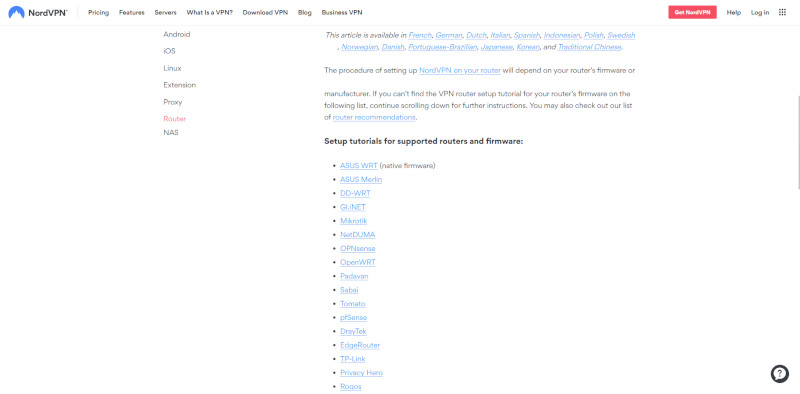Open the Norwegian article version
The width and height of the screenshot is (800, 394).
pyautogui.click(x=360, y=47)
